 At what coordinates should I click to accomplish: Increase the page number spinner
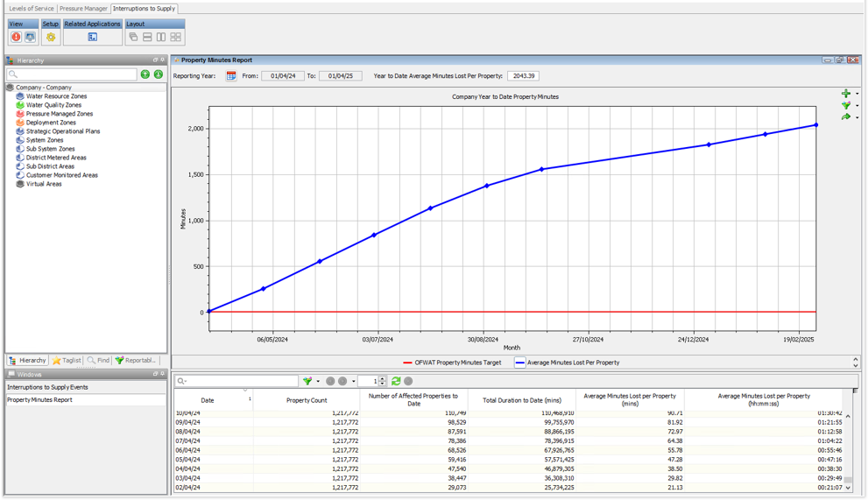[382, 379]
